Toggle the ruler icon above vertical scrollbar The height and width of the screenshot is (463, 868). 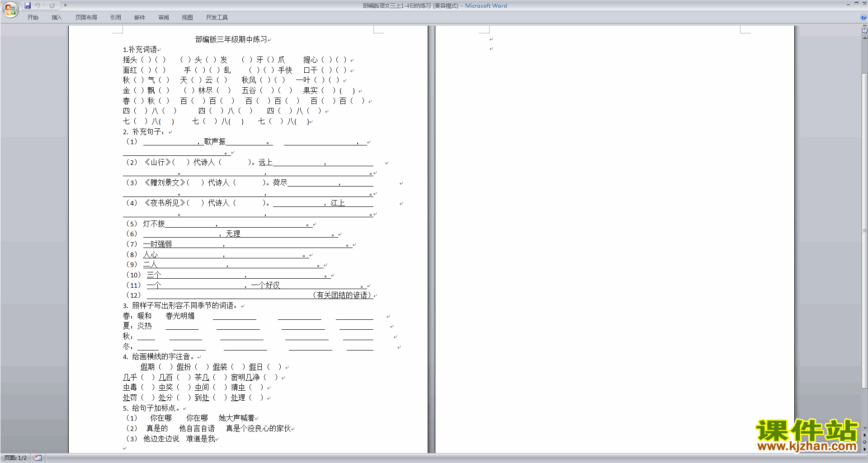pyautogui.click(x=864, y=31)
